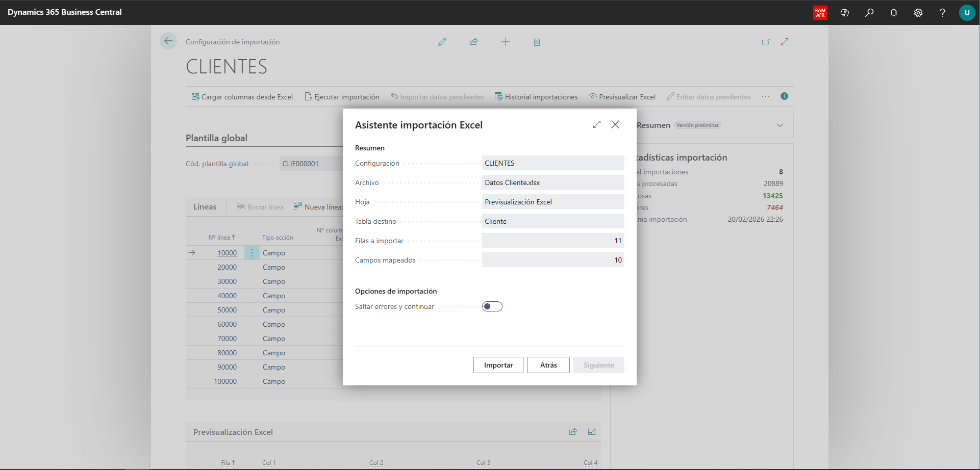Click the Copilot icon in top bar
The height and width of the screenshot is (470, 980).
click(845, 13)
